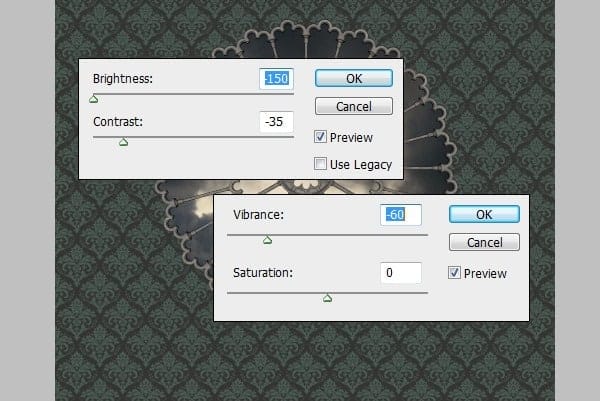Click the Saturation label text
600x401 pixels.
[x=262, y=273]
